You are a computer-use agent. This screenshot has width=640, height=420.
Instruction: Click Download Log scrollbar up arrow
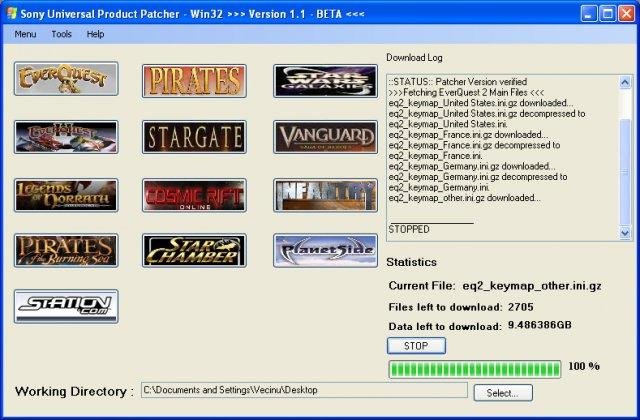625,82
